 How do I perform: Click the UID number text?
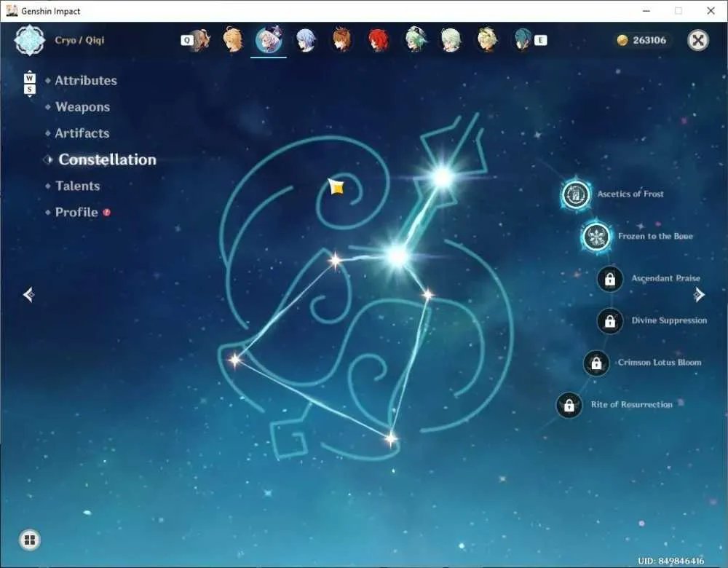pyautogui.click(x=670, y=561)
